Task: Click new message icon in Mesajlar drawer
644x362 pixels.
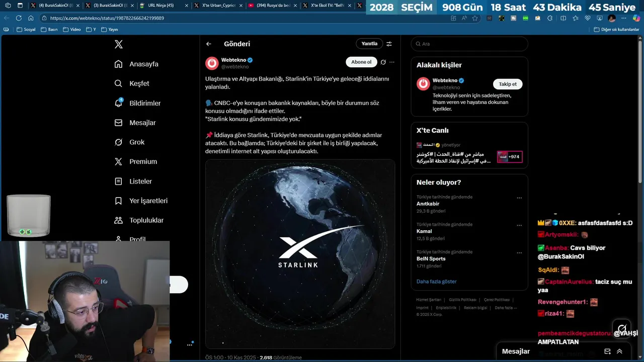Action: [x=607, y=351]
